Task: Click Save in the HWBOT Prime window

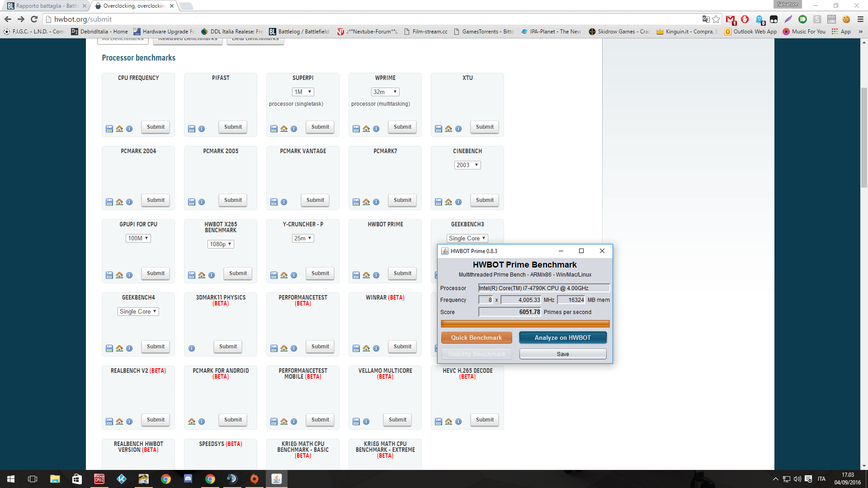Action: tap(563, 354)
